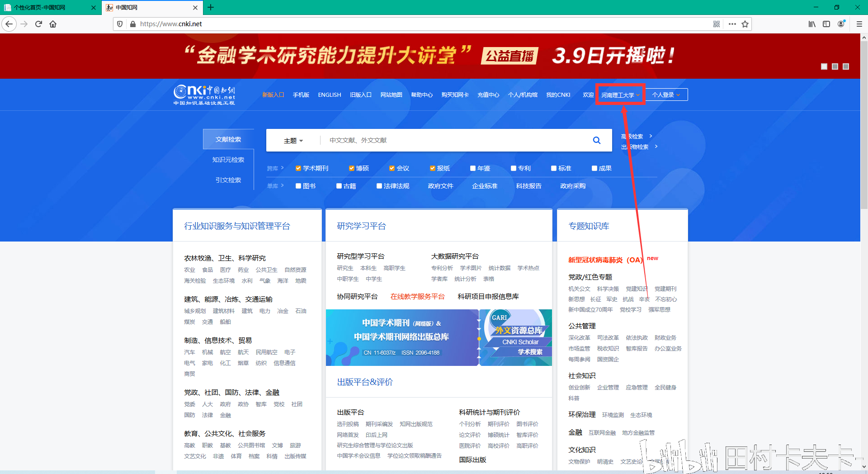
Task: Switch to 知识元检索 tab
Action: click(228, 160)
